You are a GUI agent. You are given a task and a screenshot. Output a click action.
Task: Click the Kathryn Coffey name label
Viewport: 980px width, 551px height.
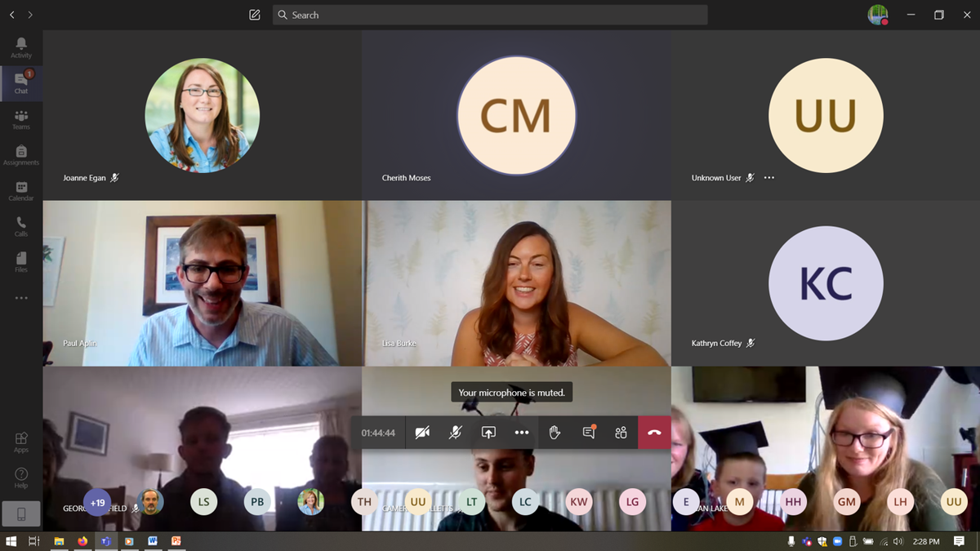(717, 344)
